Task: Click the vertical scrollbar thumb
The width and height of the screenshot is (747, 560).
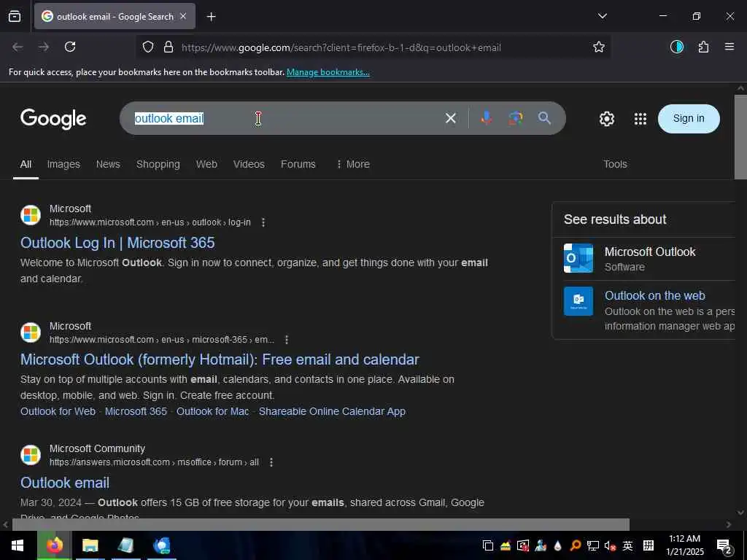Action: tap(740, 137)
